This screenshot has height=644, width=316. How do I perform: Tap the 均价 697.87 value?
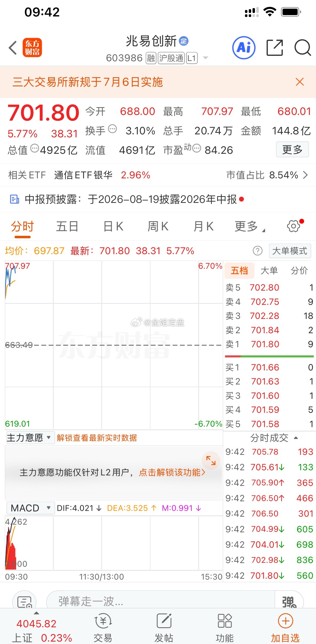coord(49,251)
